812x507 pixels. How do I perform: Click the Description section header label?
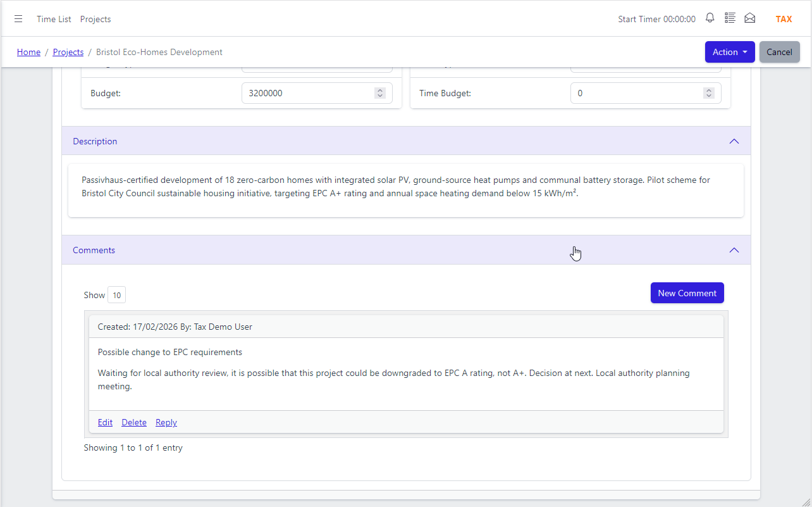pyautogui.click(x=95, y=141)
